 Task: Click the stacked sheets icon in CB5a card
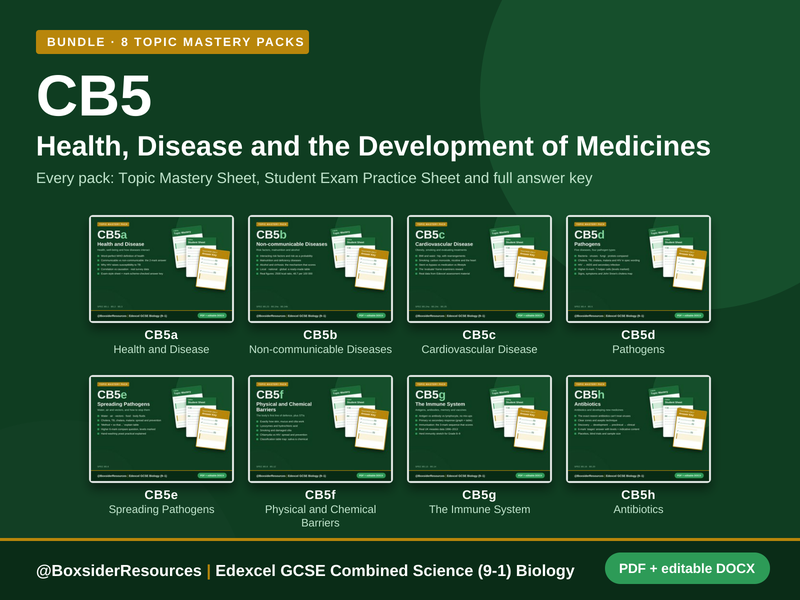pyautogui.click(x=202, y=257)
